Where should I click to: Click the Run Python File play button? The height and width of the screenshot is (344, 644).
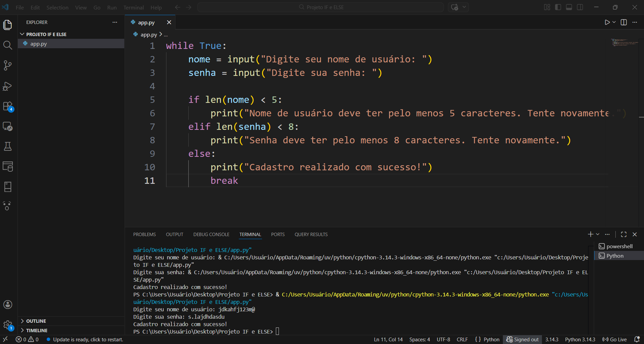click(x=607, y=22)
